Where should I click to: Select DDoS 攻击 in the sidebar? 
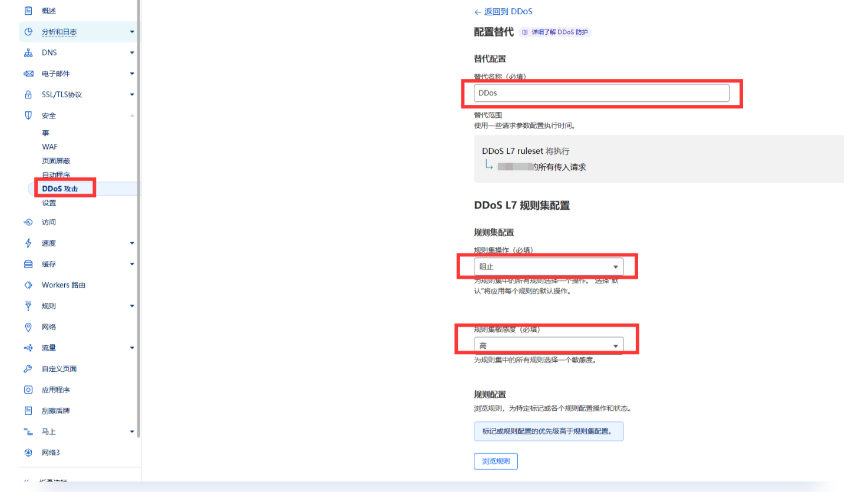(60, 189)
